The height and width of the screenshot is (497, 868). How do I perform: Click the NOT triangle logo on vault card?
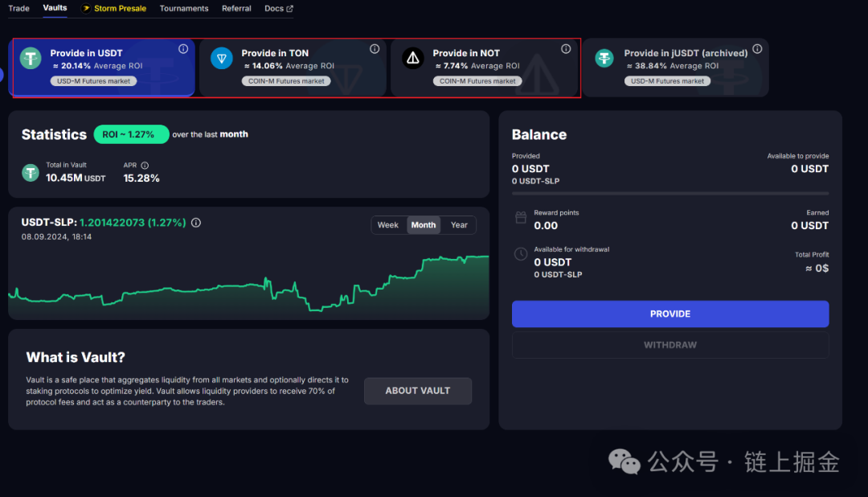point(413,58)
